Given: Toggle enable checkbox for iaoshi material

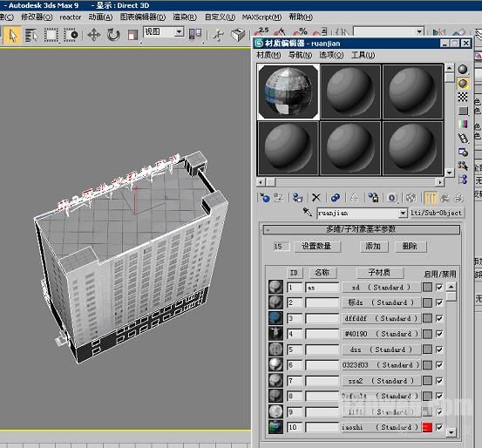Looking at the screenshot, I should click(439, 427).
